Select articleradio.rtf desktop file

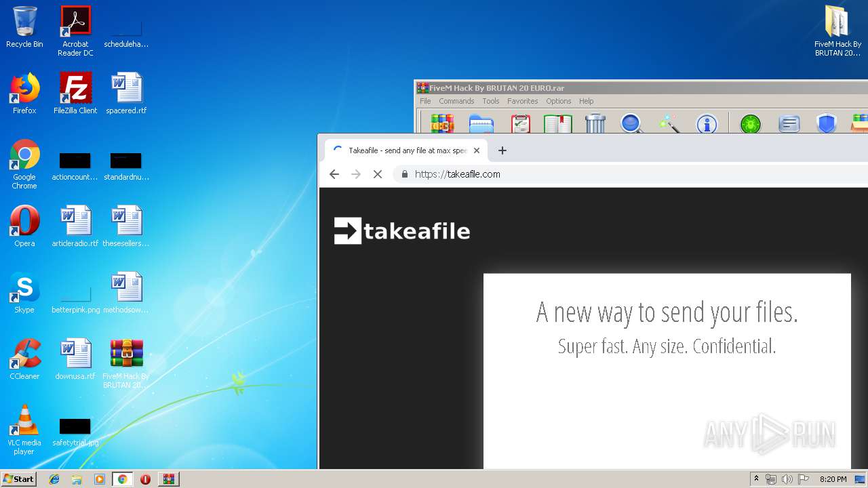click(75, 226)
